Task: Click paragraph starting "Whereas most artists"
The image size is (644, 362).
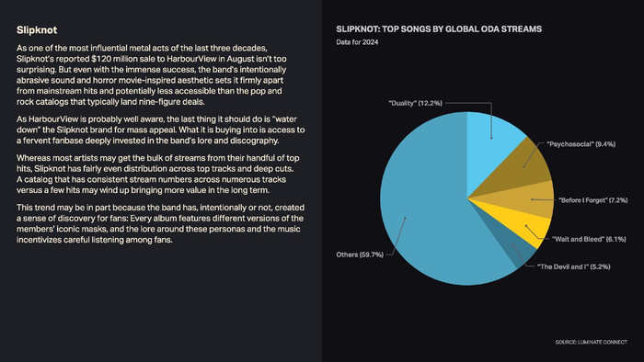Action: 158,174
